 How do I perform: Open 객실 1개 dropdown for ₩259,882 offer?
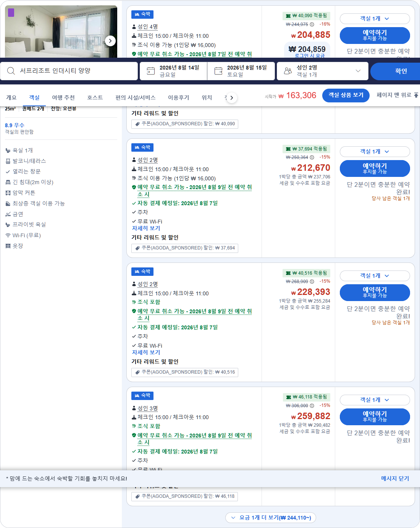tap(375, 400)
